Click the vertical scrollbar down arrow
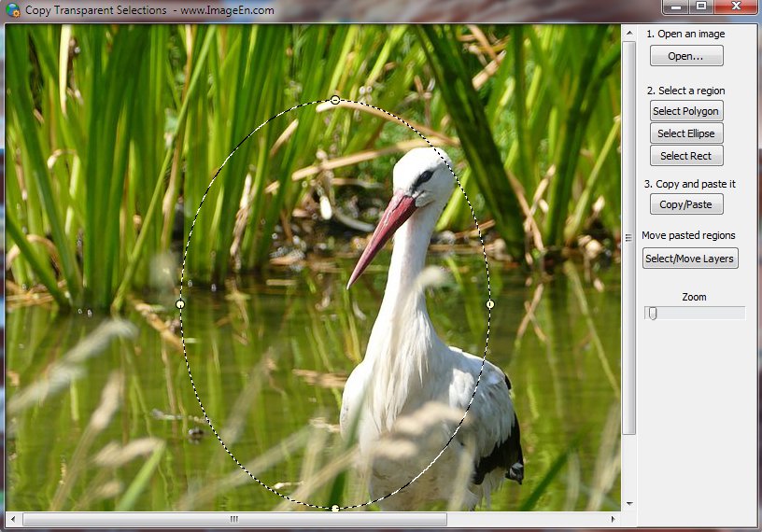This screenshot has width=762, height=532. 629,504
